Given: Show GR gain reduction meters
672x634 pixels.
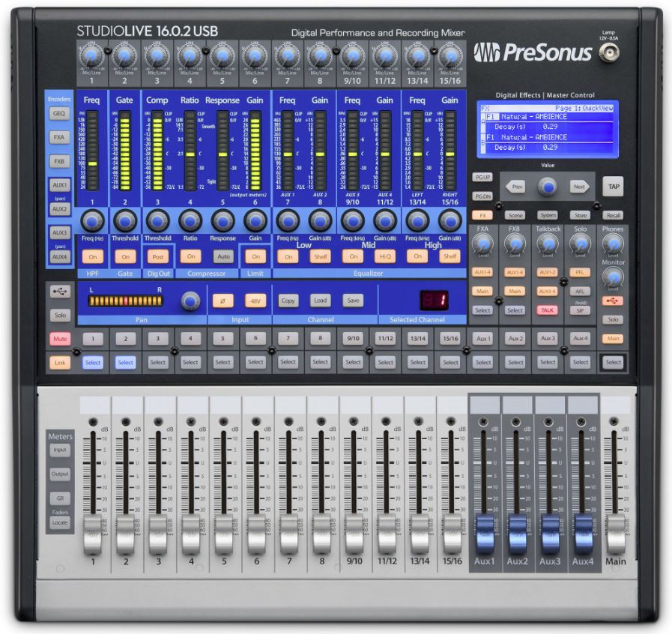Looking at the screenshot, I should pos(60,498).
